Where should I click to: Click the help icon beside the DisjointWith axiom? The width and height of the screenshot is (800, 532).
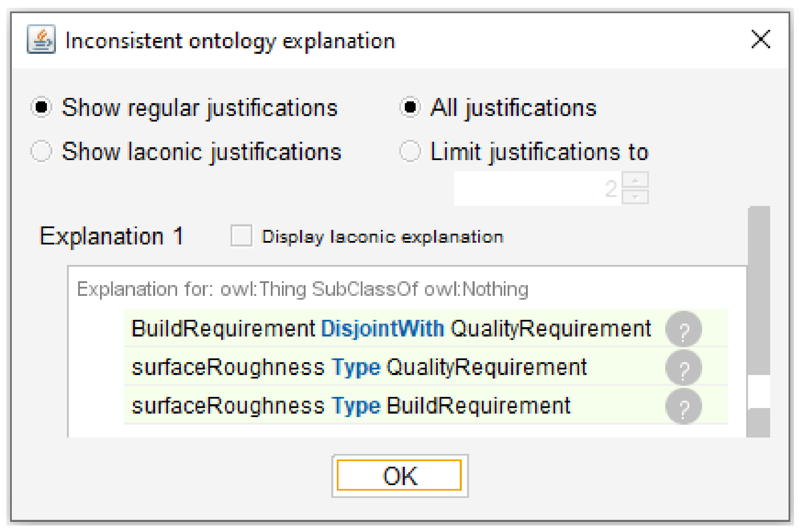coord(683,329)
